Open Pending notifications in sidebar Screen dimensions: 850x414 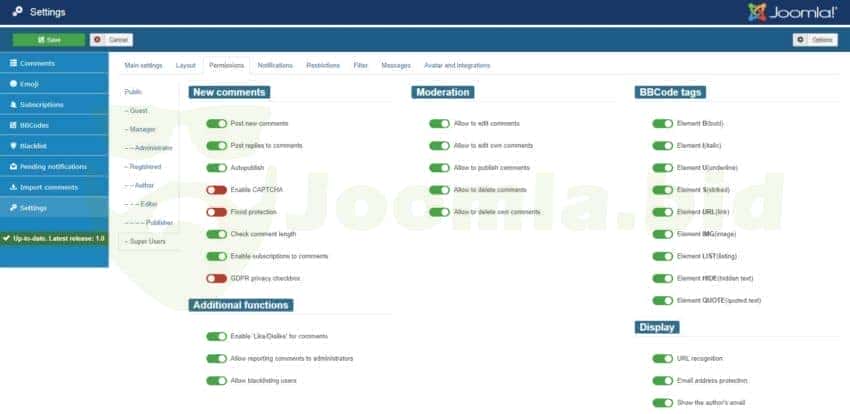pos(54,166)
